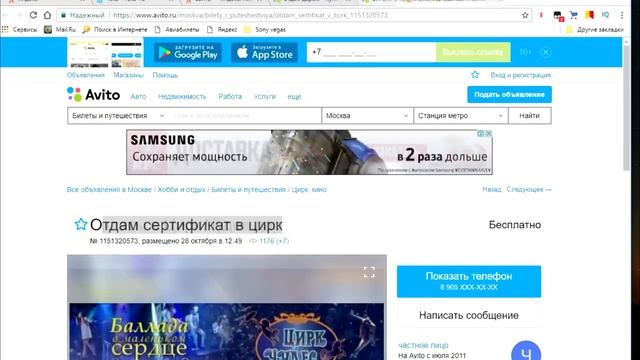Open the Работа category
This screenshot has width=640, height=360.
point(230,97)
